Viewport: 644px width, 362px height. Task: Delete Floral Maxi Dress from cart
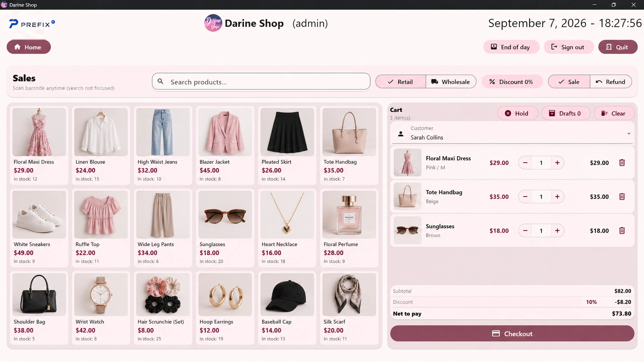(x=622, y=163)
